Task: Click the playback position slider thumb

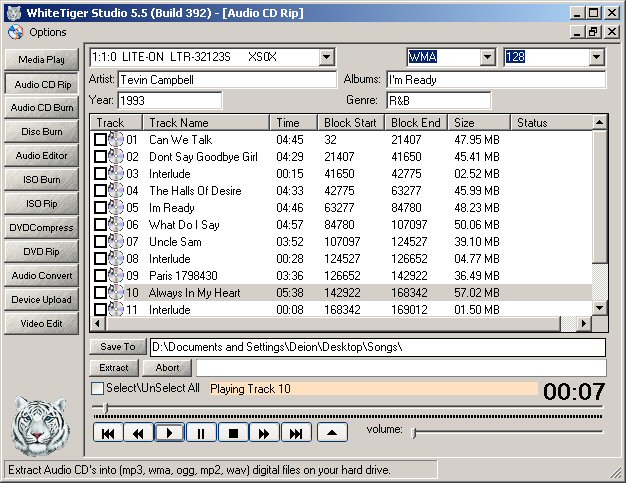Action: coord(105,408)
